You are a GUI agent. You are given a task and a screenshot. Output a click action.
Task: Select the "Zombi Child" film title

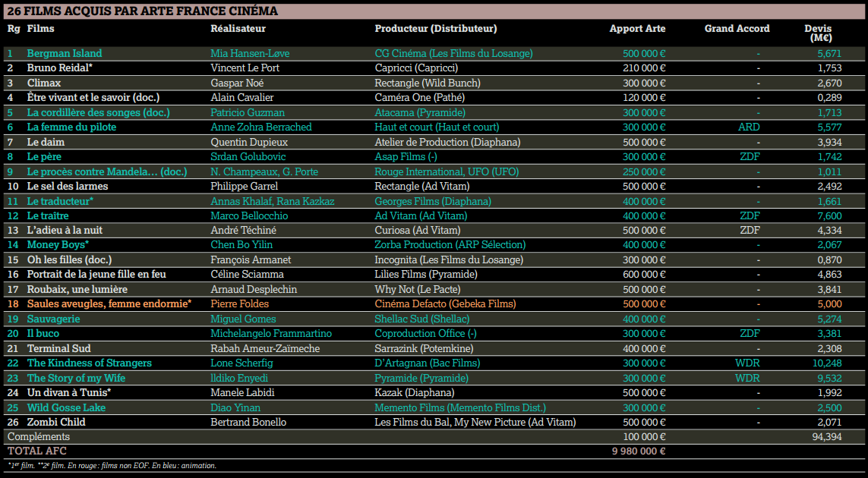(56, 422)
